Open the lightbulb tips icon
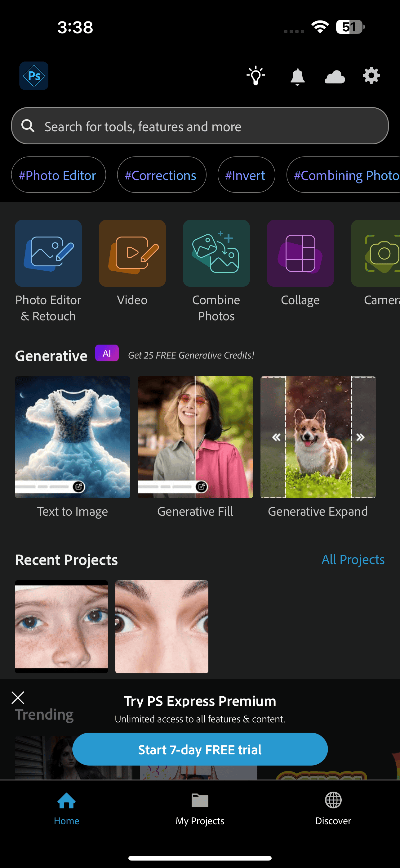 pos(256,76)
